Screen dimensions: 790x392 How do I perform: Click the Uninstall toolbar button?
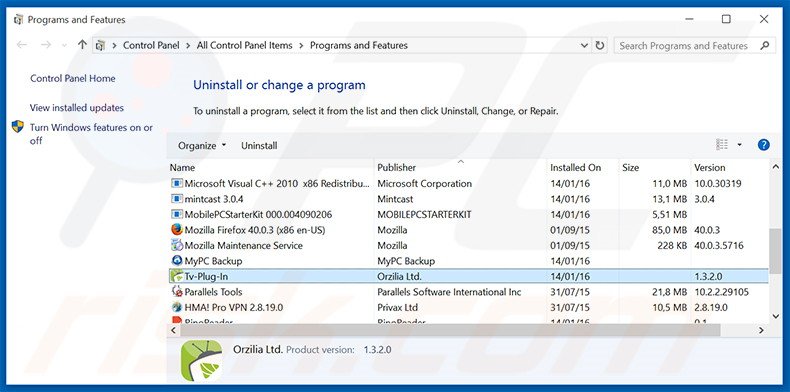259,146
